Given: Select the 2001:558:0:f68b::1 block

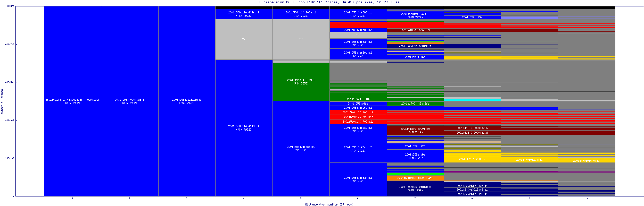Looking at the screenshot, I should (x=301, y=149).
